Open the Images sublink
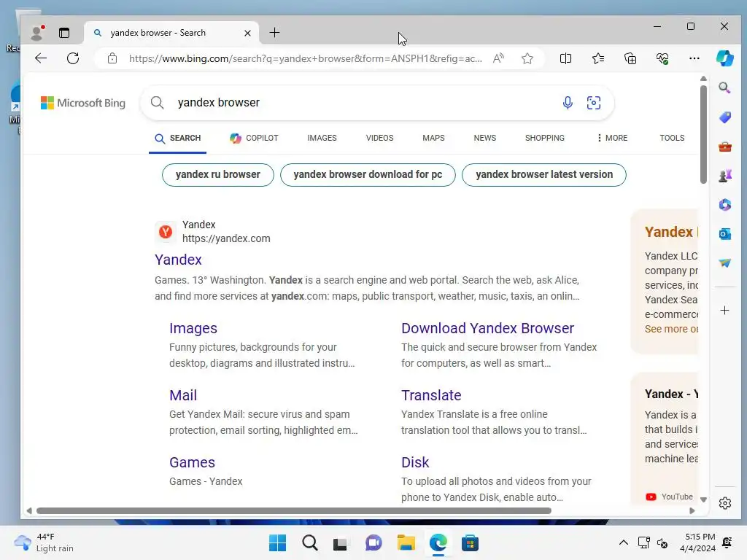The image size is (747, 560). 193,328
